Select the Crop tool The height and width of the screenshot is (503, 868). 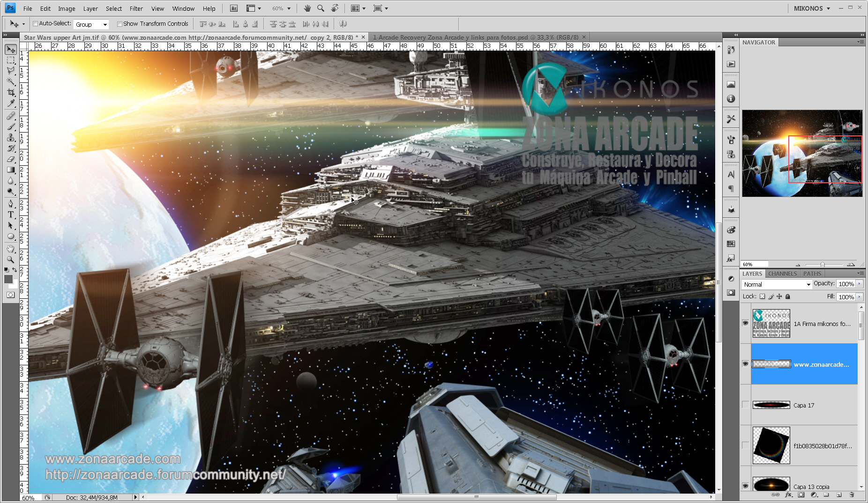[11, 93]
